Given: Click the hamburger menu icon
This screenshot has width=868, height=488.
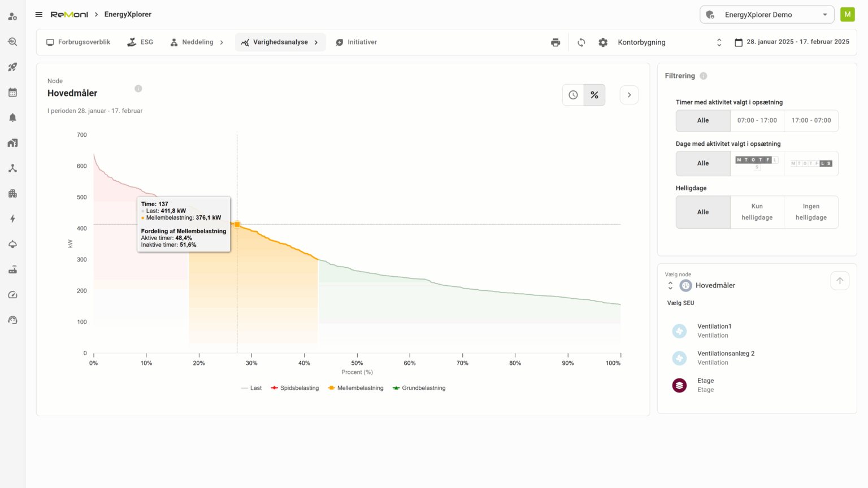Looking at the screenshot, I should (x=39, y=15).
